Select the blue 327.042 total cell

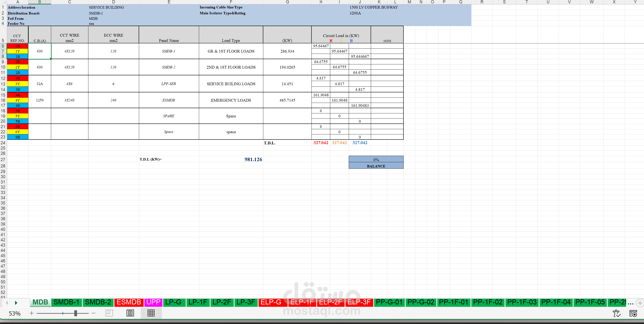pyautogui.click(x=360, y=143)
